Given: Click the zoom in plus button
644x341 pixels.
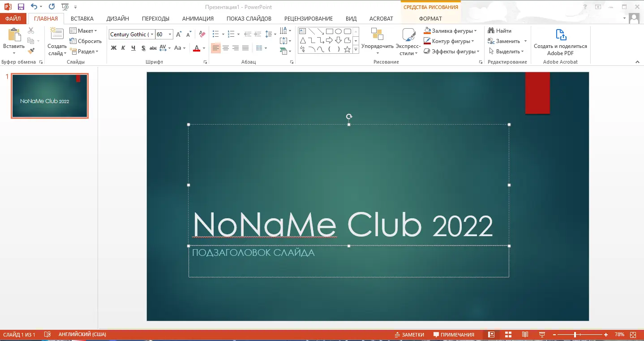Looking at the screenshot, I should point(606,334).
